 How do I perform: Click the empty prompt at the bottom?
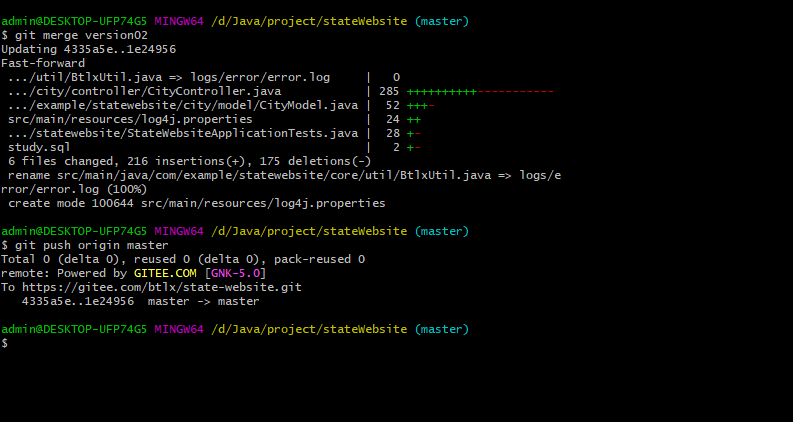coord(5,343)
